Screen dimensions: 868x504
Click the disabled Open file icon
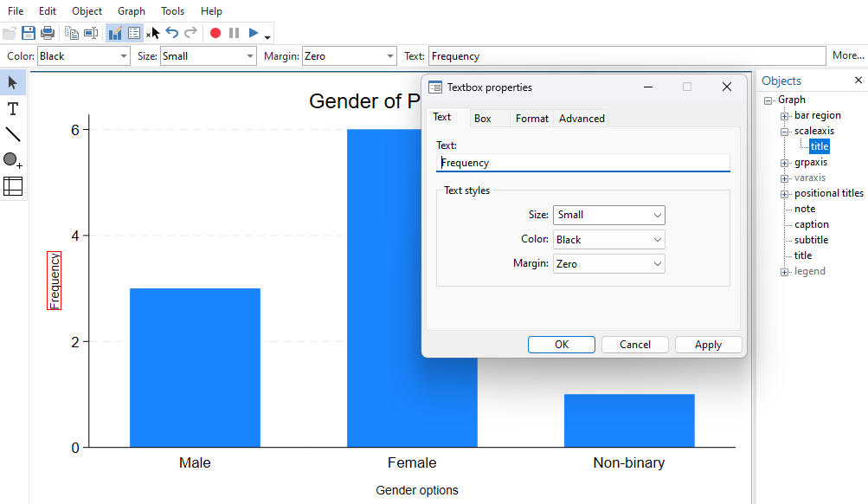click(x=9, y=33)
